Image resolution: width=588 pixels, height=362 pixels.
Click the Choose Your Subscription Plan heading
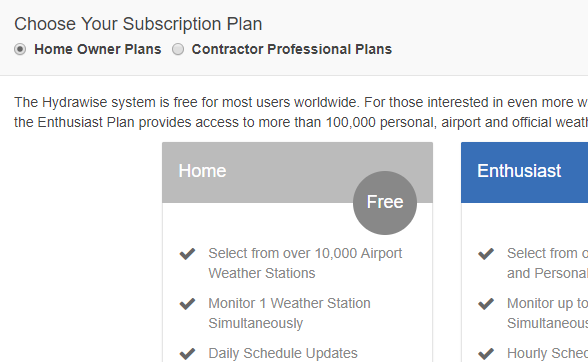coord(138,24)
